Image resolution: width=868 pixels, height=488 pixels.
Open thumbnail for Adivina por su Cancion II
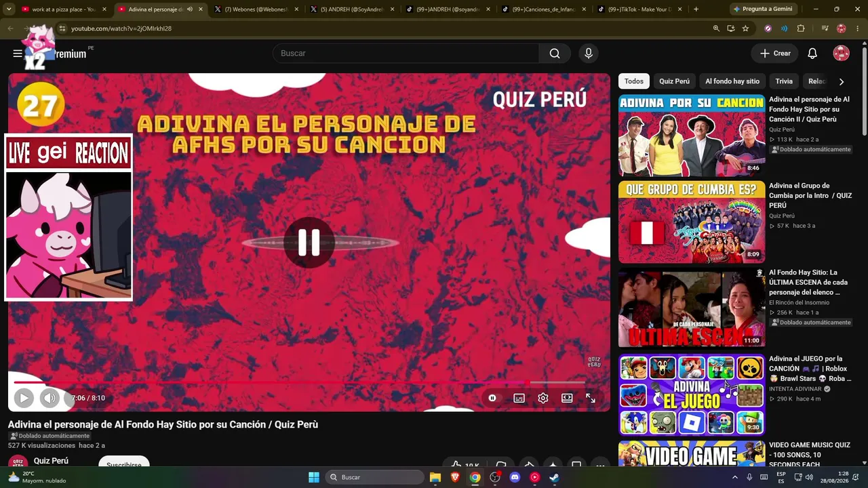tap(692, 136)
